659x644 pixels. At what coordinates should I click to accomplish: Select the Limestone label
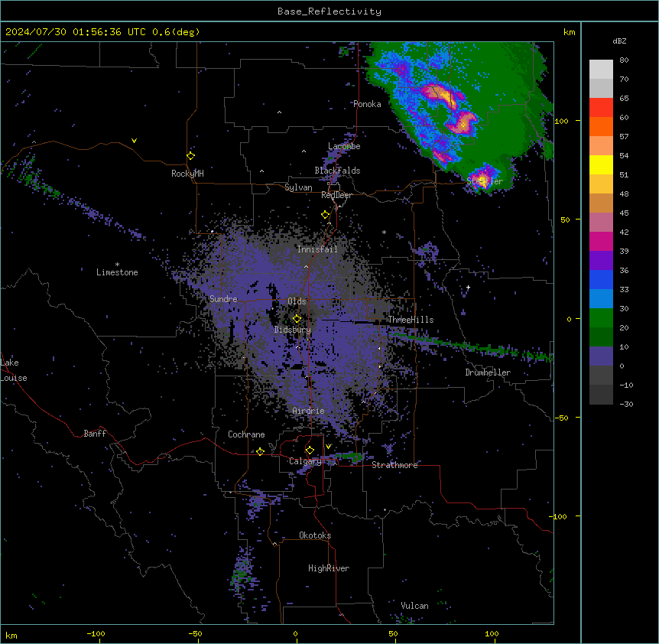click(x=117, y=272)
